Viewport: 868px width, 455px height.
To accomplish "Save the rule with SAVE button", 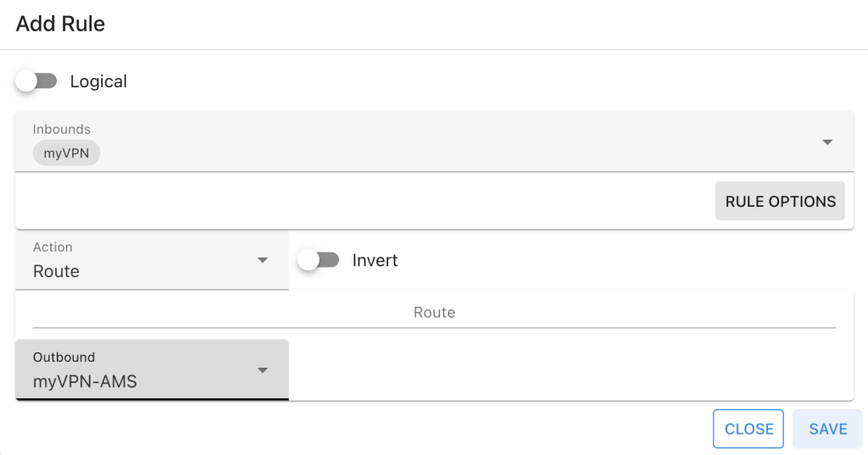I will [x=827, y=429].
